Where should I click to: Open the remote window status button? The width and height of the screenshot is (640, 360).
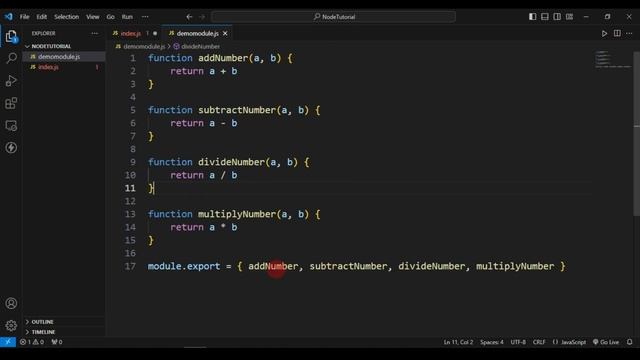tap(8, 342)
